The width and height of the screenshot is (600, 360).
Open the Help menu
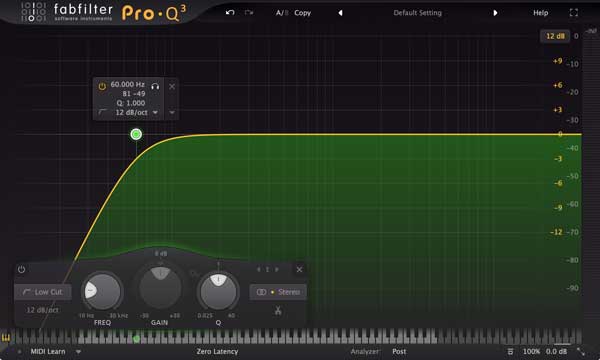tap(540, 13)
